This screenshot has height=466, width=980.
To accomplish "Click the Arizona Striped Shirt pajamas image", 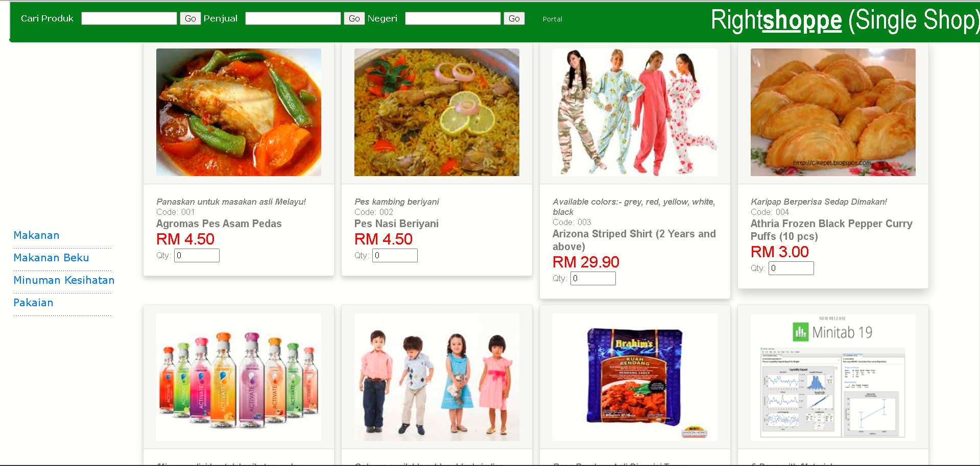I will [635, 112].
